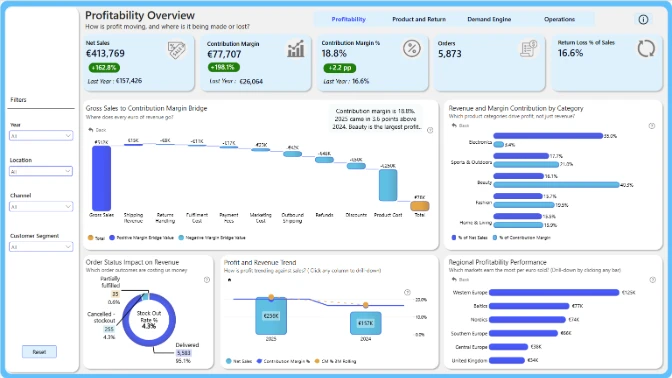Image resolution: width=672 pixels, height=378 pixels.
Task: Click the +162.8% Net Sales badge
Action: click(x=104, y=68)
